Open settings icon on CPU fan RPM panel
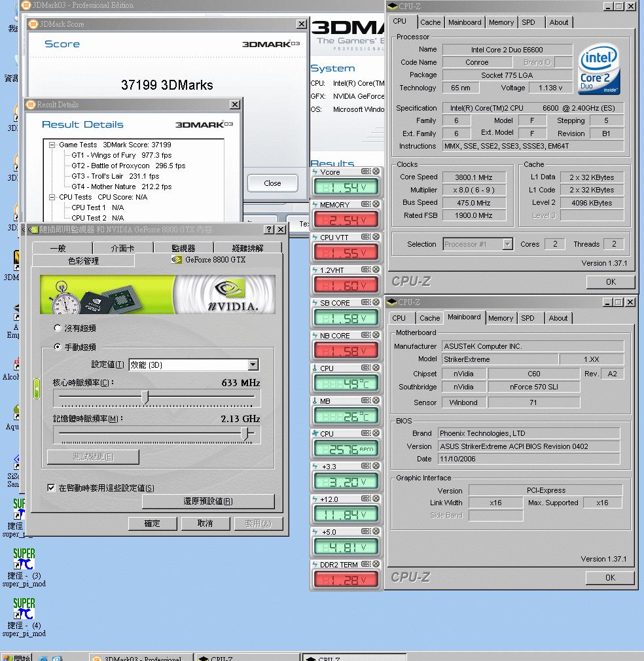Viewport: 644px width, 661px height. (x=365, y=433)
